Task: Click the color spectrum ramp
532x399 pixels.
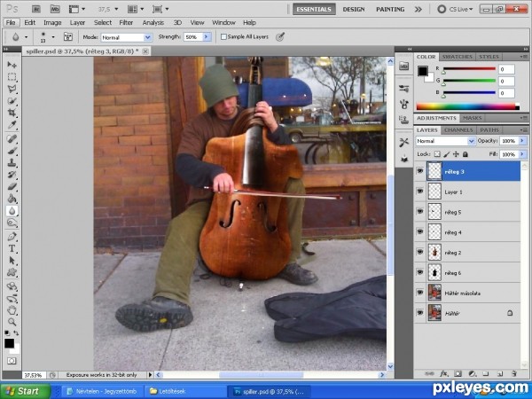Action: click(467, 106)
